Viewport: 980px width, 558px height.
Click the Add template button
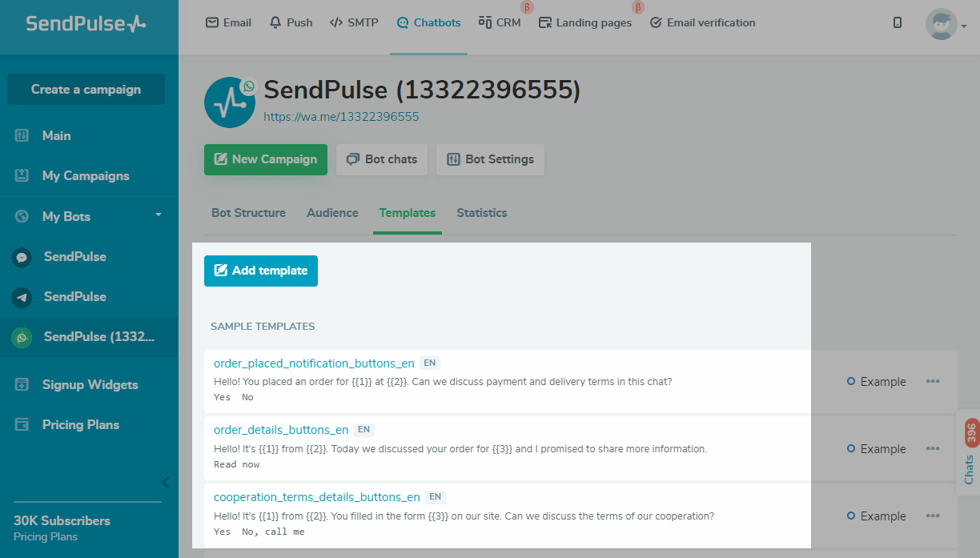click(261, 271)
